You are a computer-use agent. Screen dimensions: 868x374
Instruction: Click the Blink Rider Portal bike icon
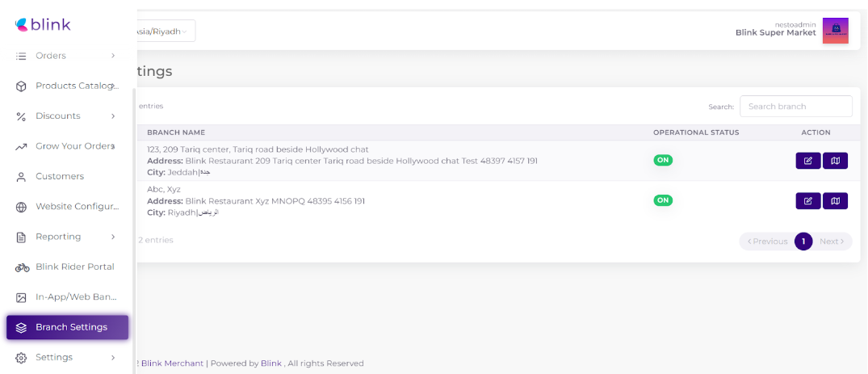22,267
